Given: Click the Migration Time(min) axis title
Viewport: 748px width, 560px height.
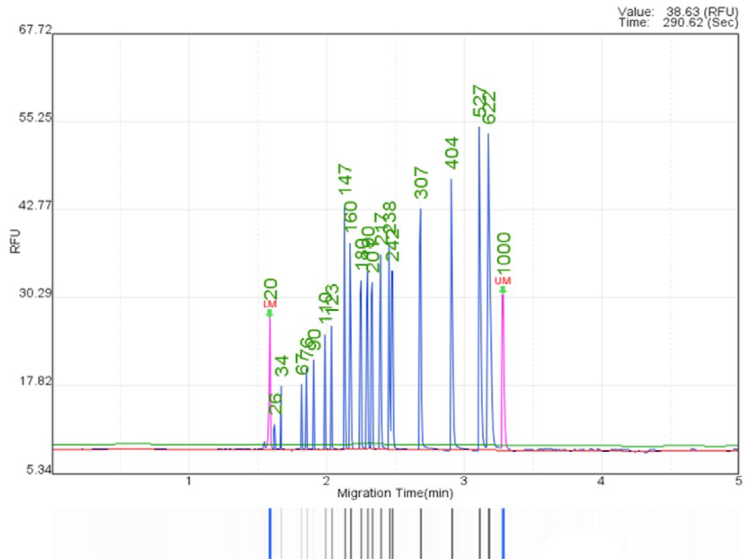Looking at the screenshot, I should [395, 493].
